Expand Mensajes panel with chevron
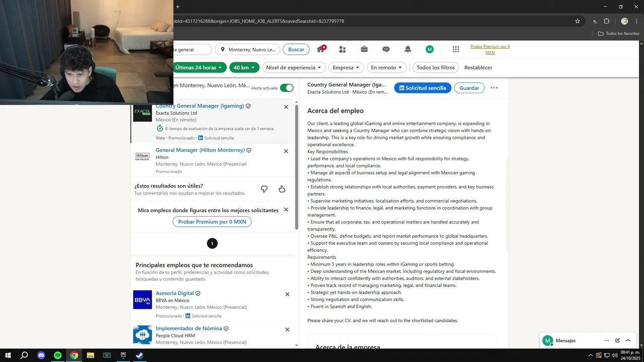 628,340
